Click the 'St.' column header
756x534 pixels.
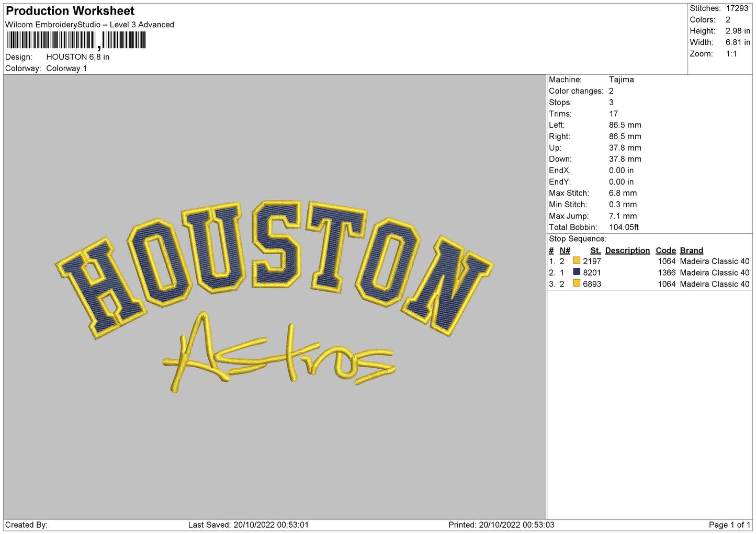click(x=595, y=251)
